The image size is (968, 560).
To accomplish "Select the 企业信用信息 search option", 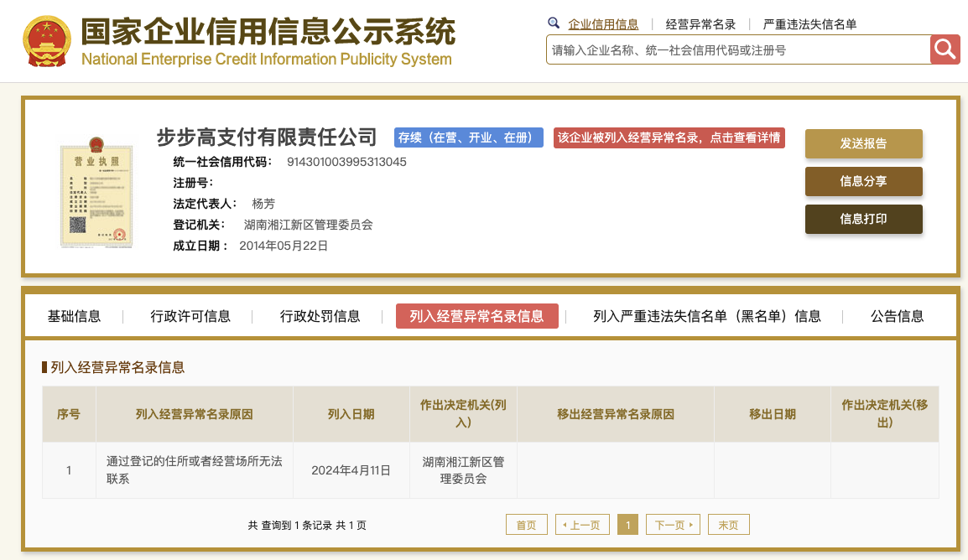I will (x=603, y=24).
